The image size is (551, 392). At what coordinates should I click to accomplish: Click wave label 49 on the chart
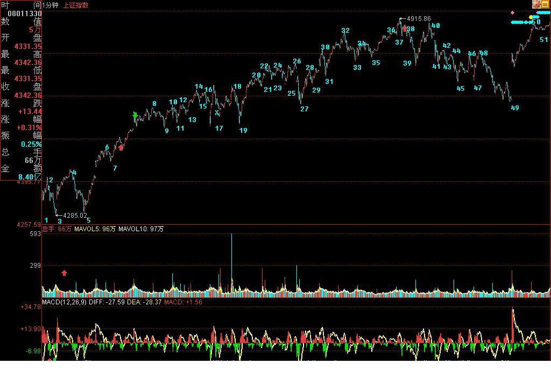(515, 108)
